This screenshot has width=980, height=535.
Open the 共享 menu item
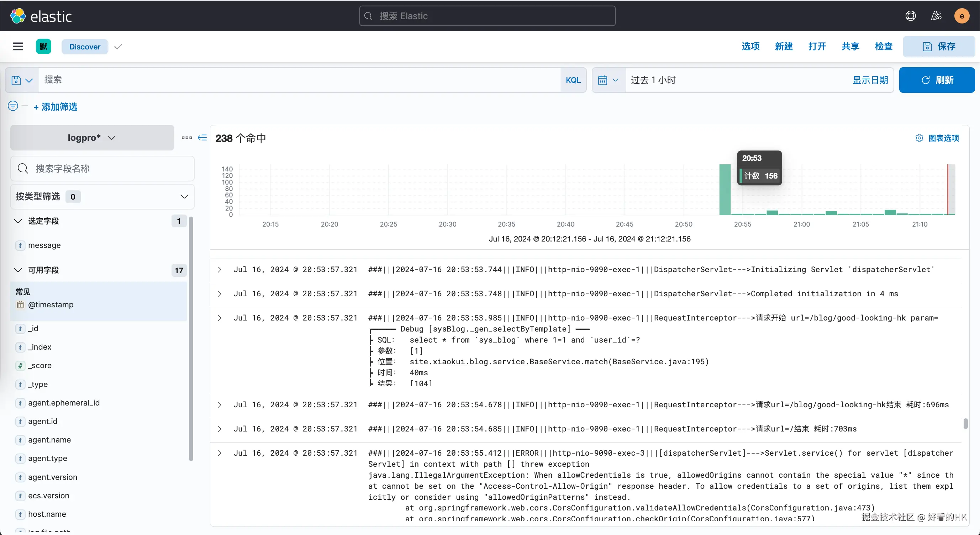[850, 46]
